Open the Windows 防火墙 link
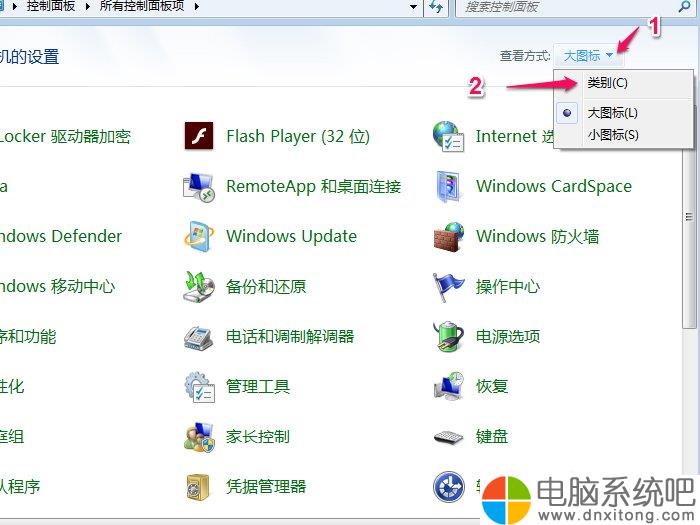Image resolution: width=700 pixels, height=525 pixels. tap(538, 236)
